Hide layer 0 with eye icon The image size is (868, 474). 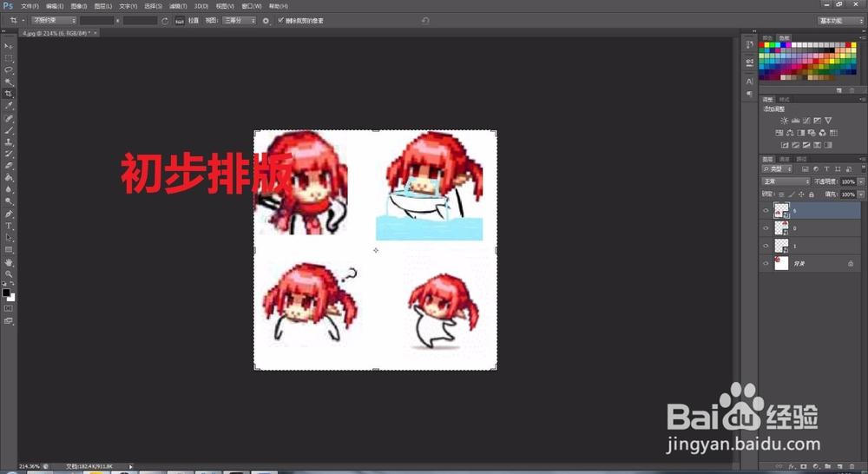point(766,228)
